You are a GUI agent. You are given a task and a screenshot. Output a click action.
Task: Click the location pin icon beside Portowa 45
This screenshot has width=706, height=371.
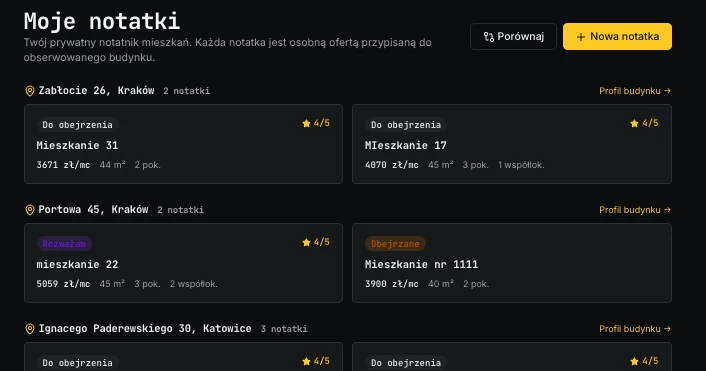click(x=30, y=210)
